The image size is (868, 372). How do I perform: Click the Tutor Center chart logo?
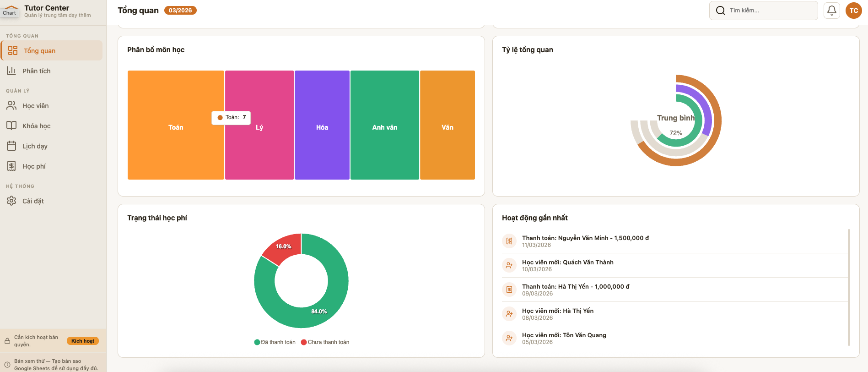pyautogui.click(x=10, y=11)
